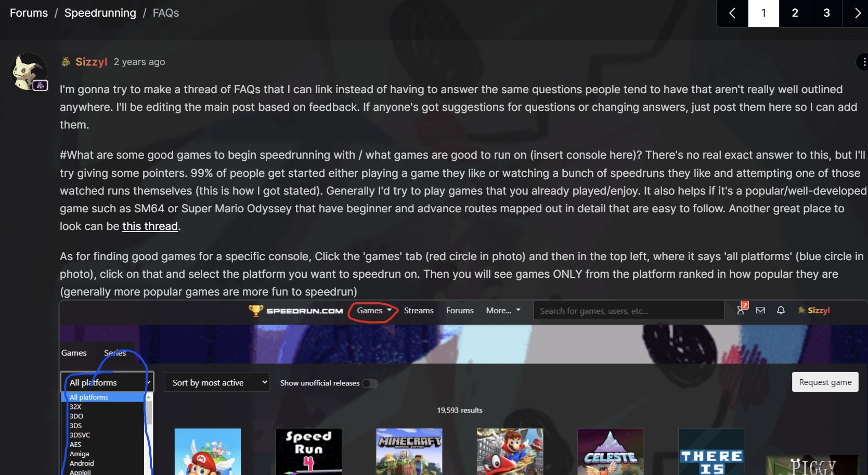
Task: Open Sizzyl's Mimikyu profile avatar
Action: coord(29,71)
